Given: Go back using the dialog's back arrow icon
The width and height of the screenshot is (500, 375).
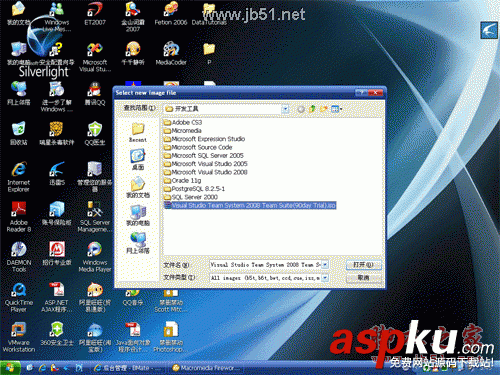Looking at the screenshot, I should click(x=301, y=109).
